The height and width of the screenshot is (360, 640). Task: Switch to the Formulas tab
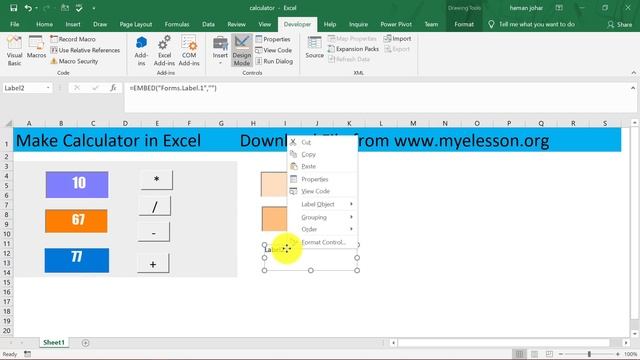(177, 24)
